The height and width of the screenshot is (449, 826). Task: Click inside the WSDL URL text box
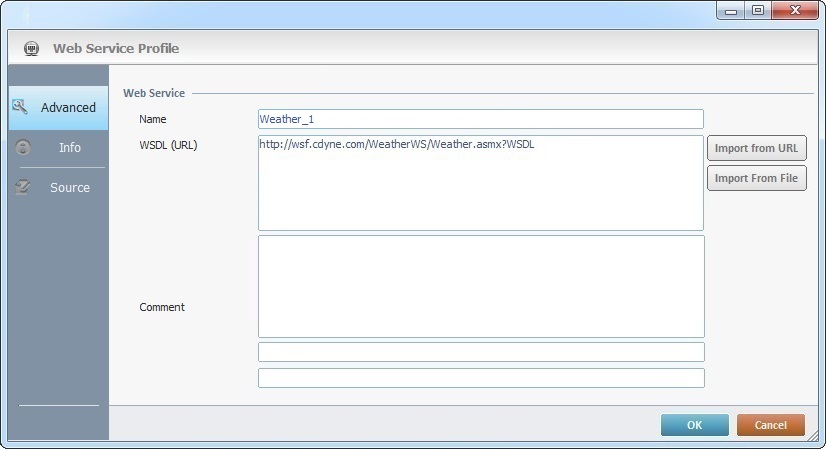click(x=480, y=183)
